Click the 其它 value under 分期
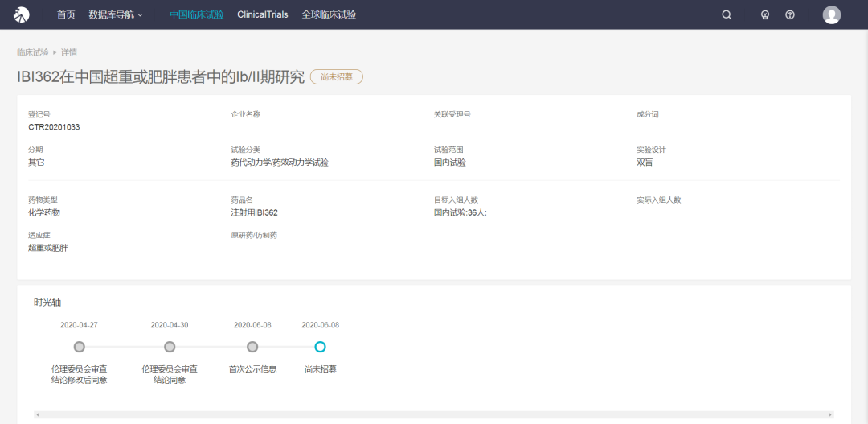This screenshot has height=424, width=868. tap(36, 163)
